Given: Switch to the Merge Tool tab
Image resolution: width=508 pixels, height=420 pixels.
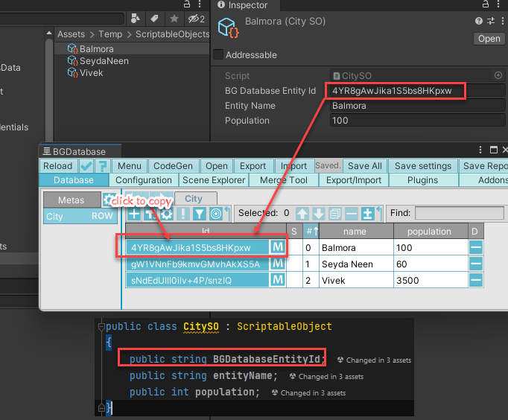Looking at the screenshot, I should pos(284,180).
